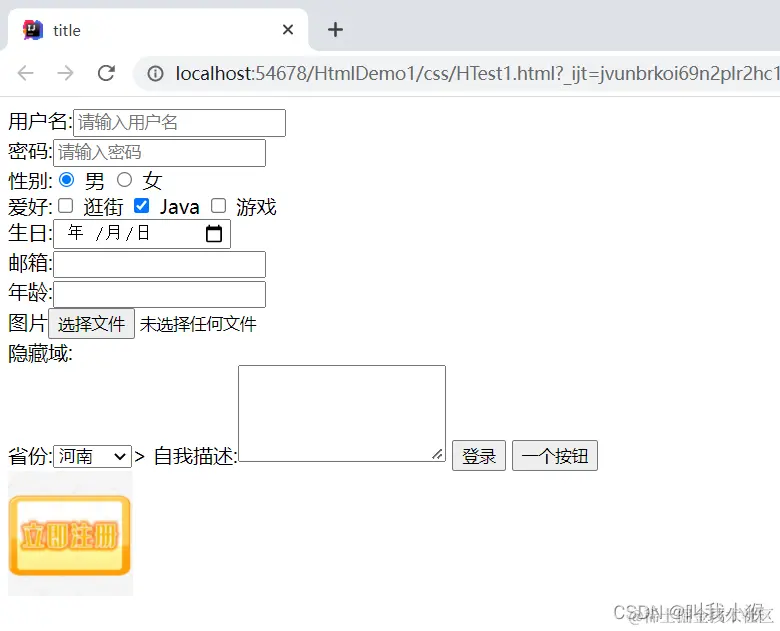Click the 年 part of birthday field

pos(76,233)
